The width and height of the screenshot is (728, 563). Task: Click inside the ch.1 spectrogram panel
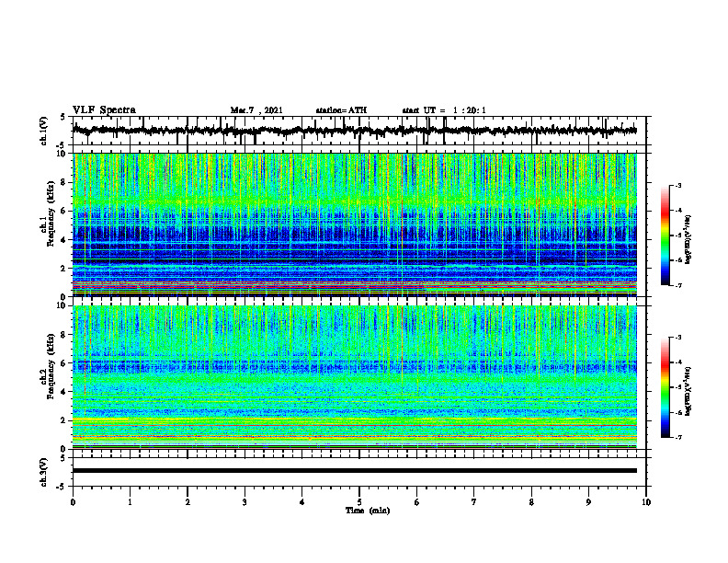354,224
